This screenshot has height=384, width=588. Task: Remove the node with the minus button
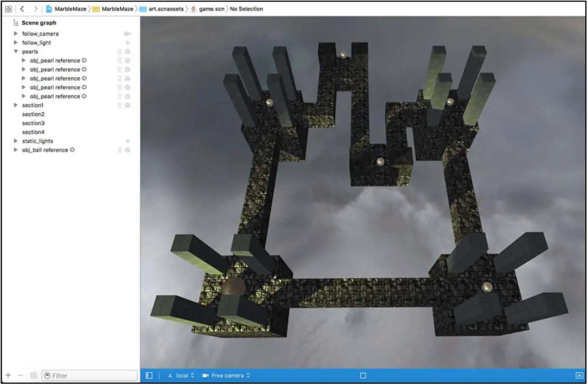20,375
